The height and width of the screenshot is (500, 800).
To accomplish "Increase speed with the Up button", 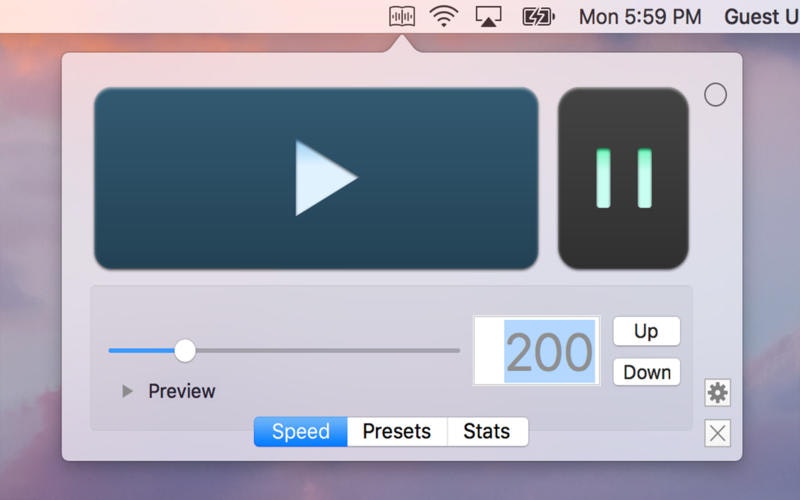I will point(646,331).
